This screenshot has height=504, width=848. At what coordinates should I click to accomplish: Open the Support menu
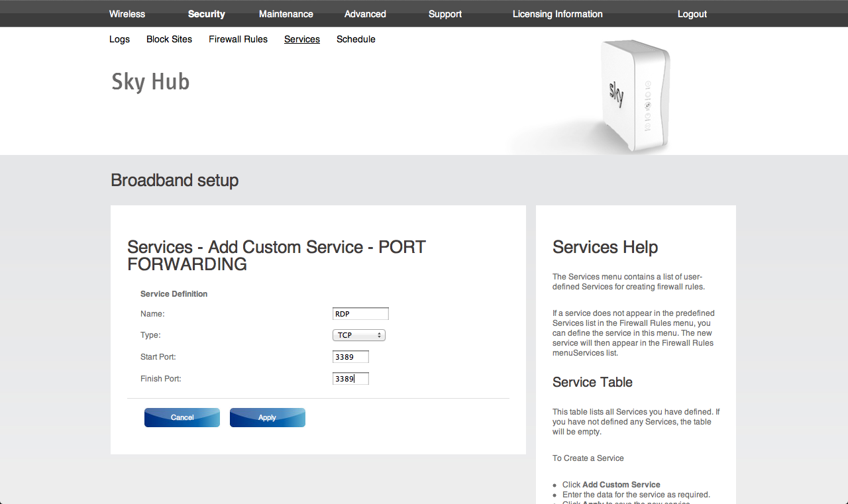click(445, 14)
